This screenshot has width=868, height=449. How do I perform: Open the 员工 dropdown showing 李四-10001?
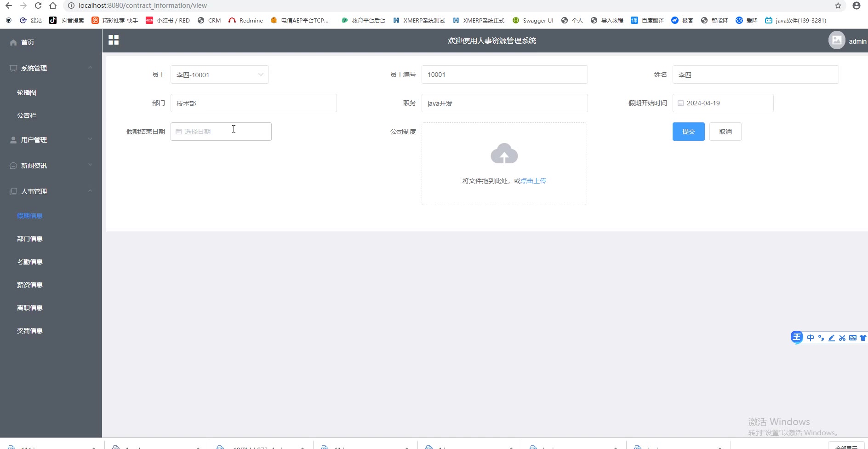tap(220, 75)
